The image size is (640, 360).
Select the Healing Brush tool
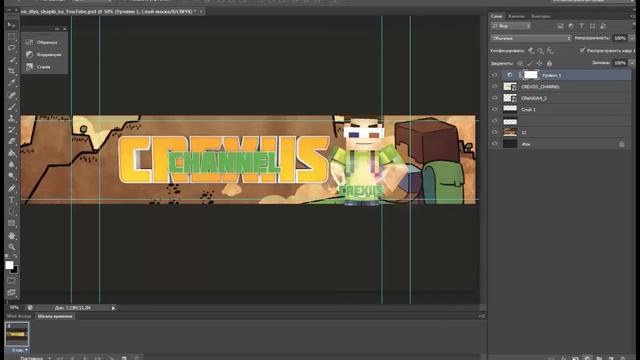12,96
